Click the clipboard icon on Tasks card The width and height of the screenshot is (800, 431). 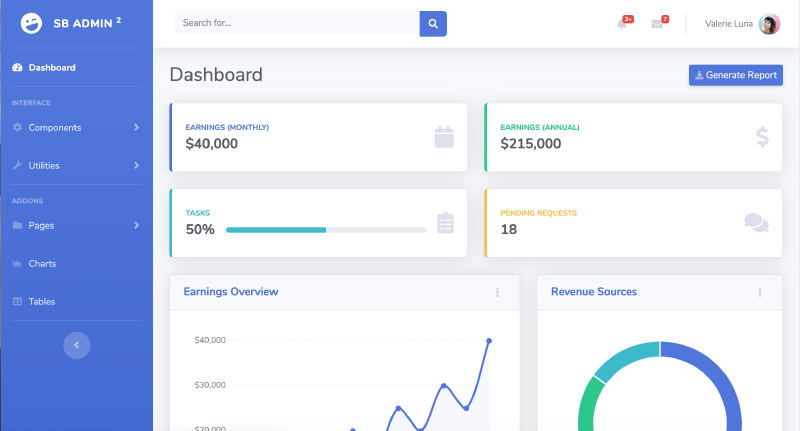(x=445, y=223)
